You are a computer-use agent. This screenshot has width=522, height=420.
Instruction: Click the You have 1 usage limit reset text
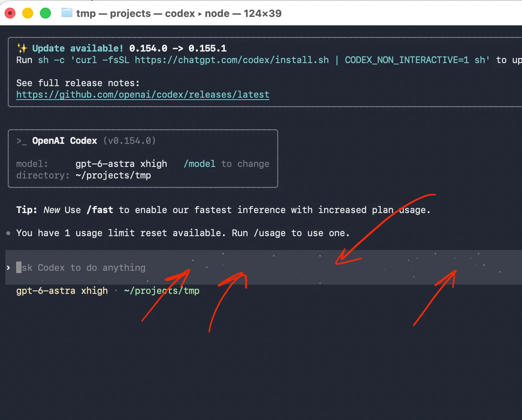pos(92,233)
